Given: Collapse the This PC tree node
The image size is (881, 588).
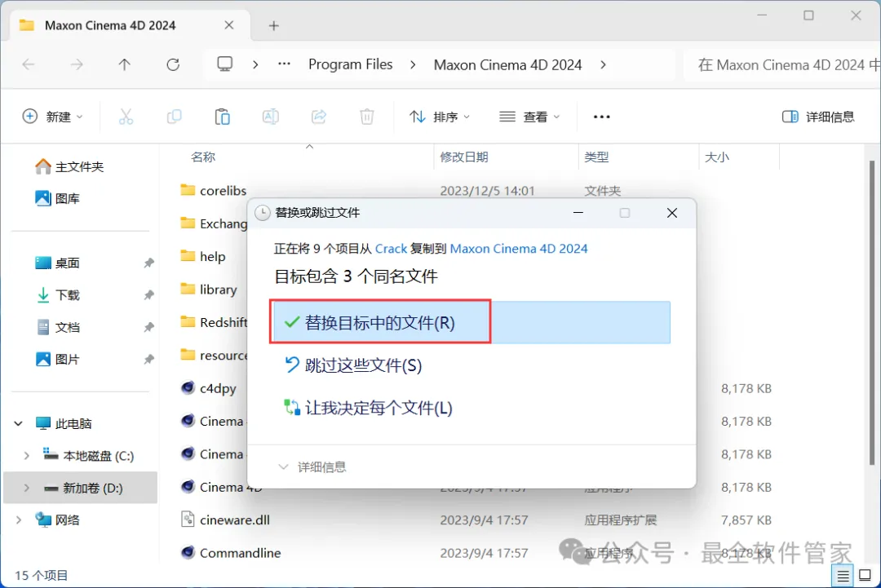Looking at the screenshot, I should [x=18, y=423].
